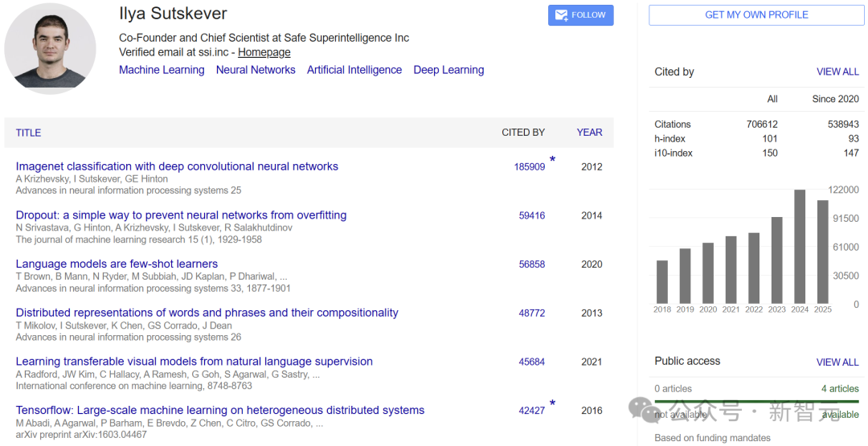Open the Machine Learning interest tag
This screenshot has width=868, height=446.
tap(162, 70)
